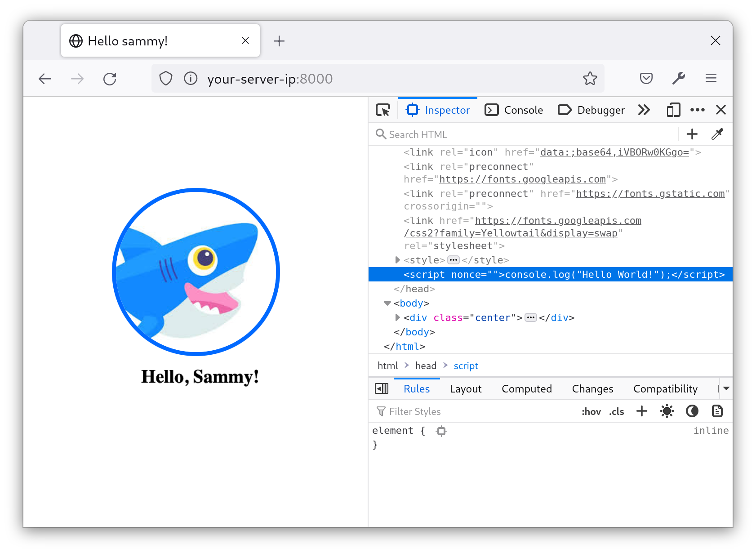
Task: Click the closing head tag row
Action: pyautogui.click(x=551, y=289)
